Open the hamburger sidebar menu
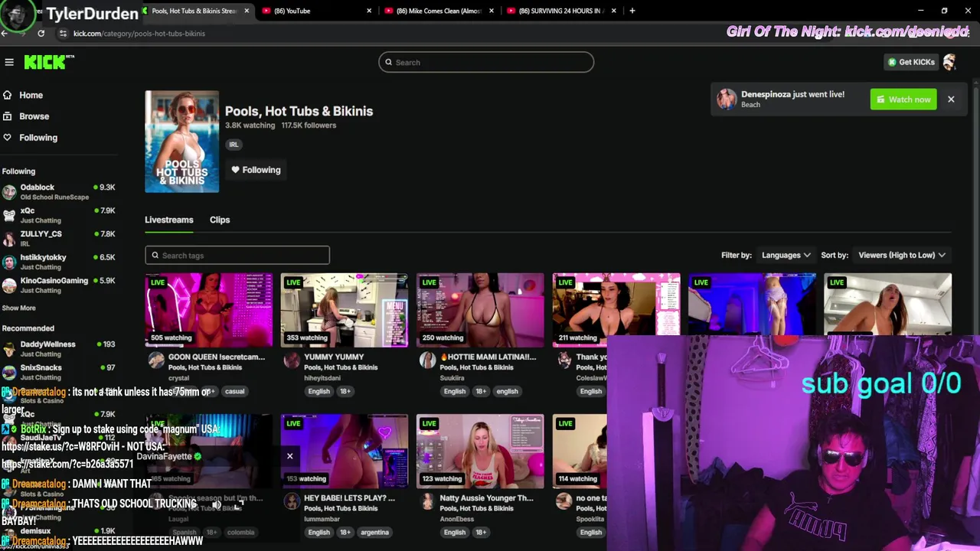980x551 pixels. [x=9, y=62]
